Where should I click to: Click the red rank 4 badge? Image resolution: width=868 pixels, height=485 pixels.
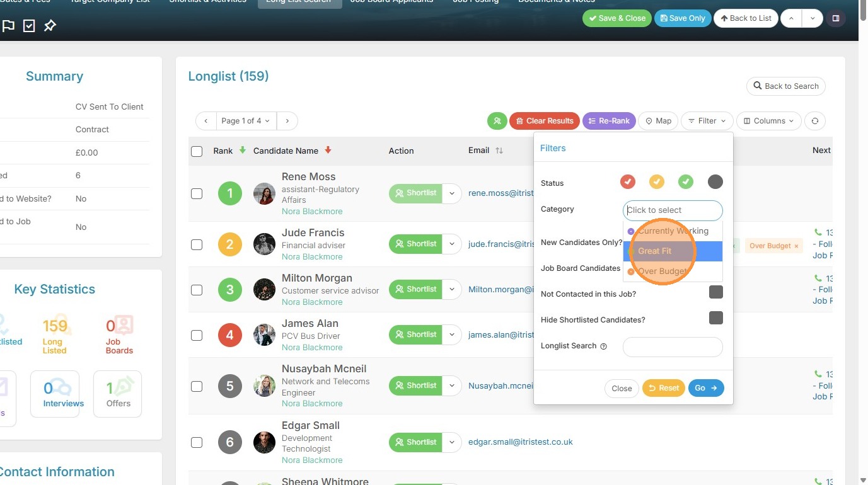[230, 335]
